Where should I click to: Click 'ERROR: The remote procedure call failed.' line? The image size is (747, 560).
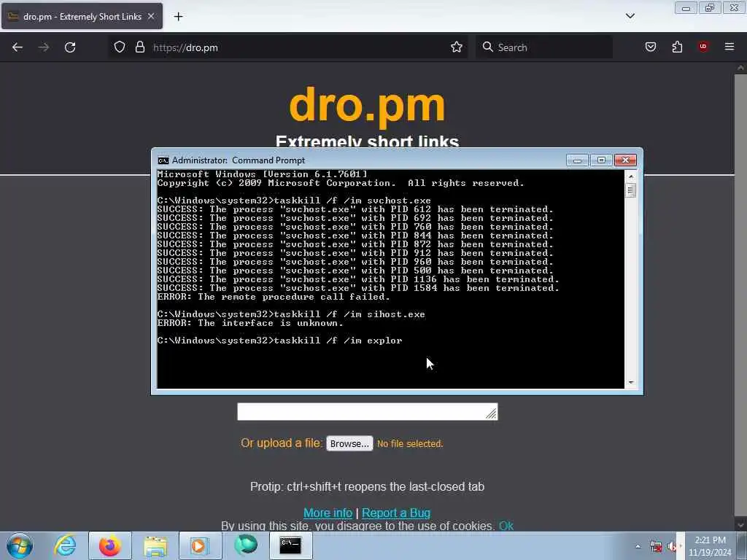tap(274, 297)
